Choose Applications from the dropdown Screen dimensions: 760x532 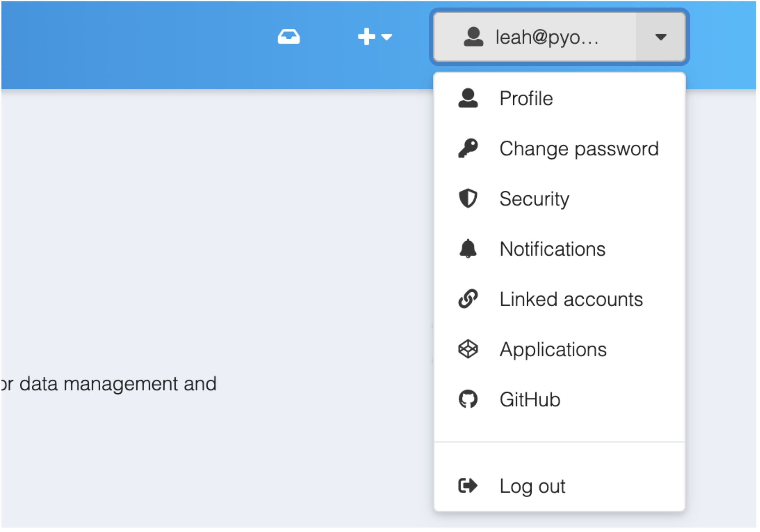tap(559, 349)
